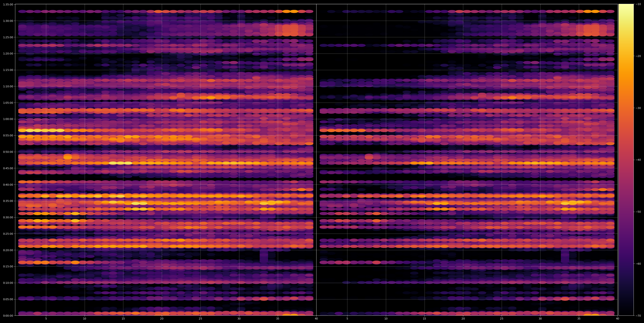644x323 pixels.
Task: Click x-axis label 25 under the left heatmap
Action: 200,319
